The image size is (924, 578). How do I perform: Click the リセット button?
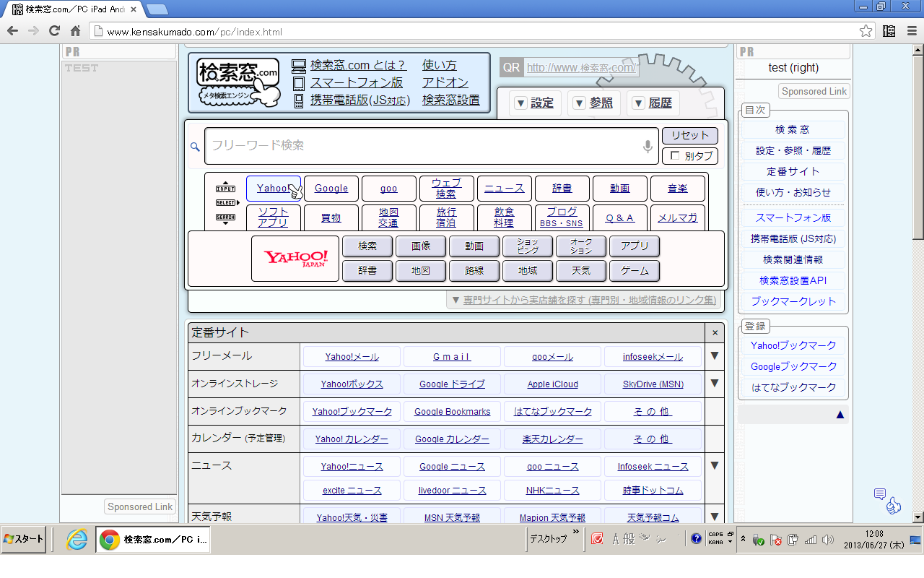click(x=690, y=136)
